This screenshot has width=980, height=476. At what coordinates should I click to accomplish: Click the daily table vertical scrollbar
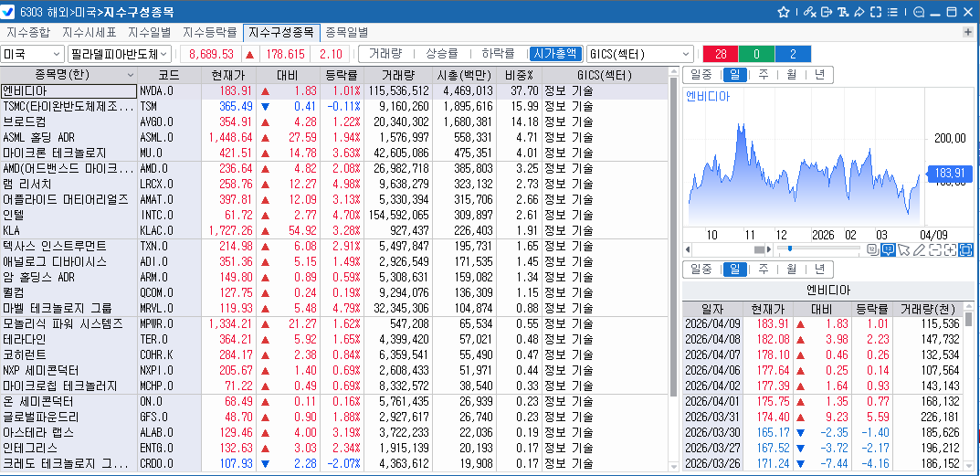click(x=969, y=319)
